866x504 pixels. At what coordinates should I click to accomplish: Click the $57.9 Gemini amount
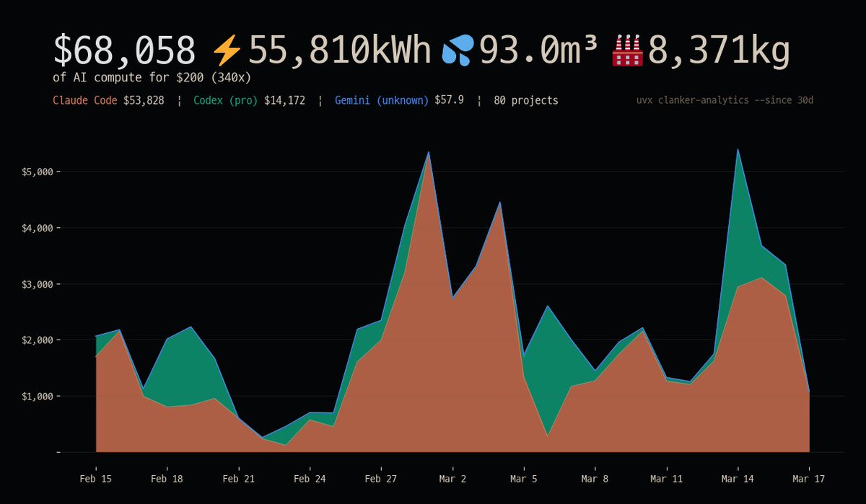pyautogui.click(x=449, y=100)
